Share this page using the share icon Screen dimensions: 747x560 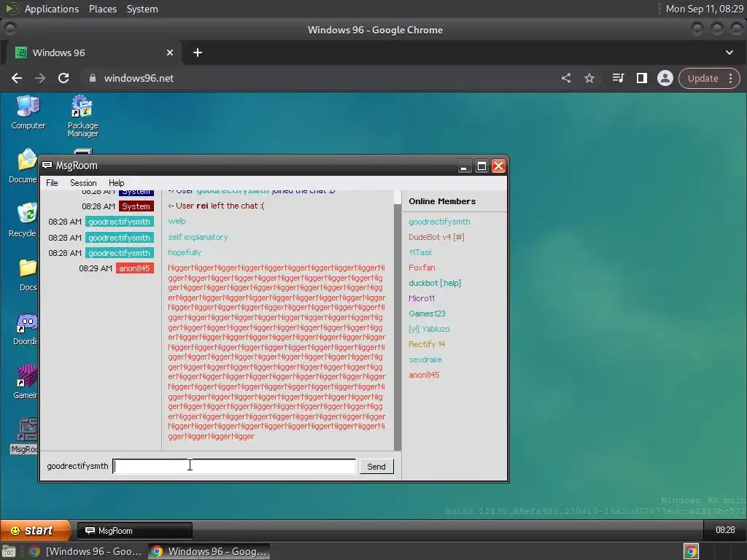566,78
